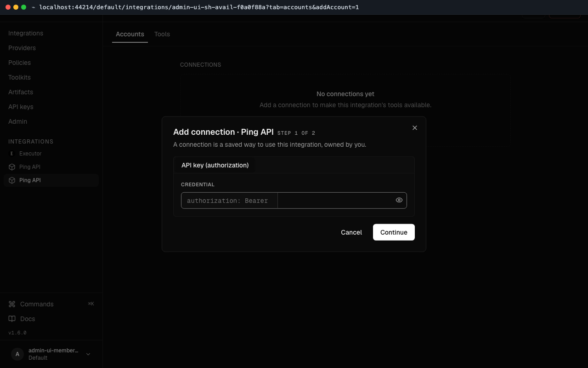Viewport: 588px width, 368px height.
Task: Open Integrations in the sidebar
Action: click(x=26, y=33)
